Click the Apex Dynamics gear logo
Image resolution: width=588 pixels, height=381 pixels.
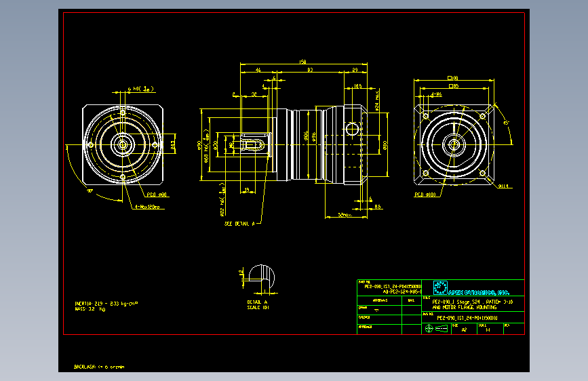pos(440,287)
